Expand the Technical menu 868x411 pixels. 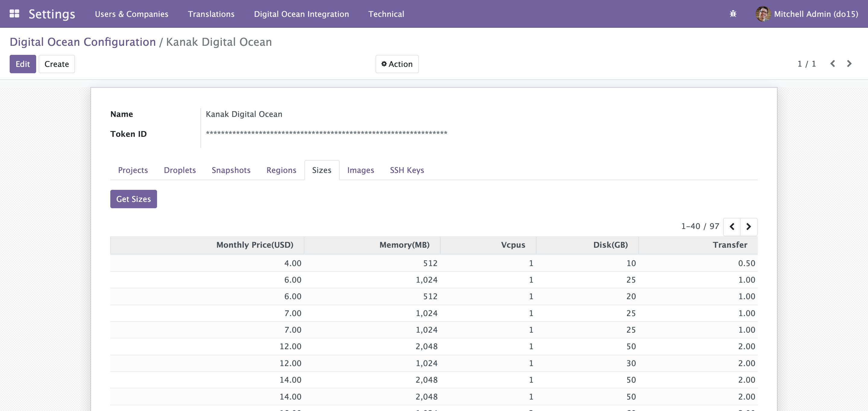(x=386, y=14)
